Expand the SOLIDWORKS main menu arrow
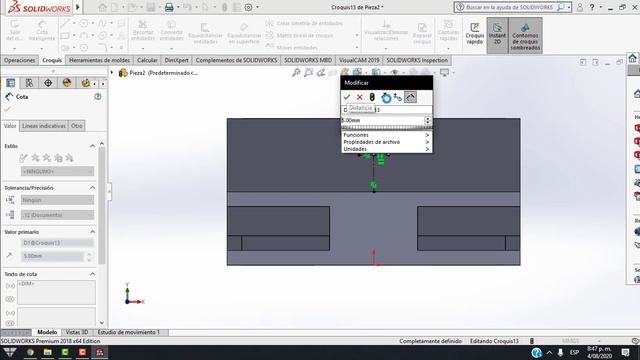Viewport: 640px width, 360px height. (x=78, y=7)
